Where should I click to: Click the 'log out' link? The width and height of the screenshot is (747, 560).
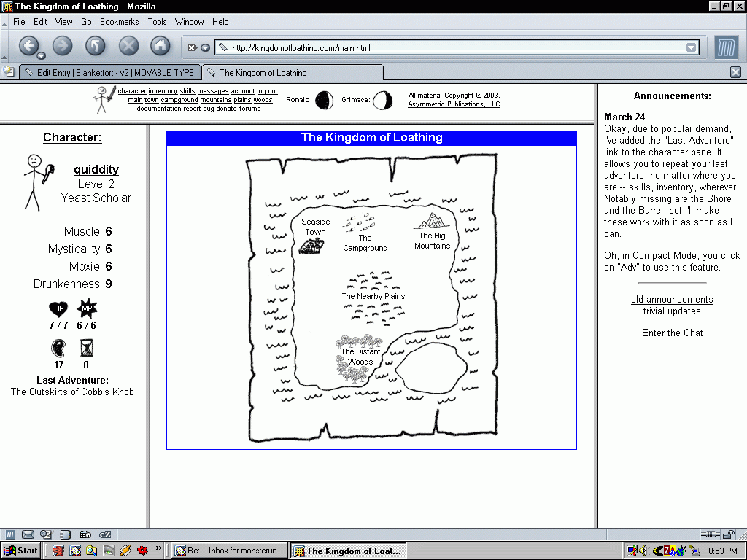267,91
